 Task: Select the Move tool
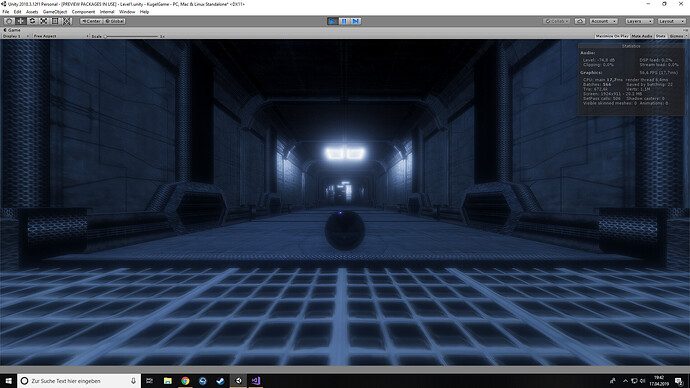tap(20, 21)
